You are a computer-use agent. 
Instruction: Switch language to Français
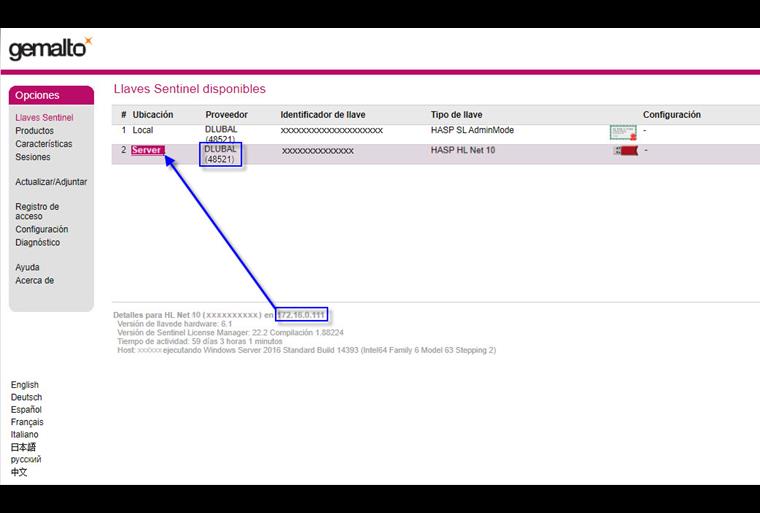27,422
